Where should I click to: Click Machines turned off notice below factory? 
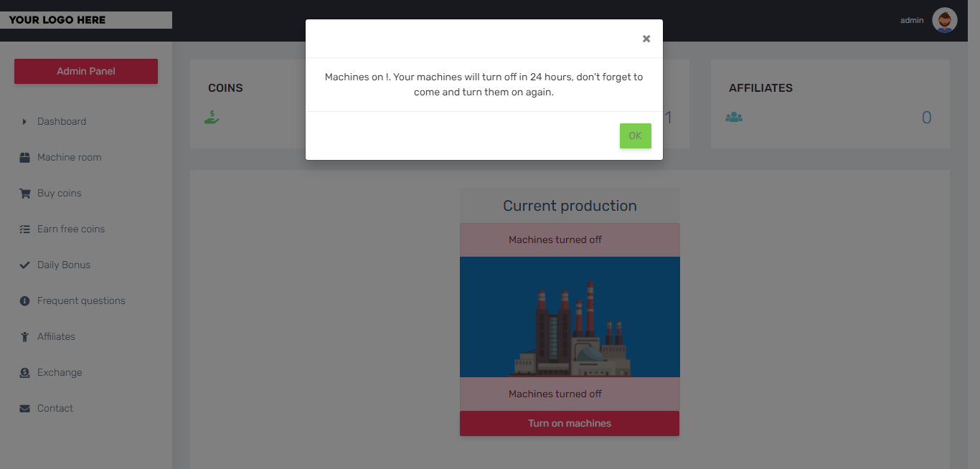pos(570,394)
